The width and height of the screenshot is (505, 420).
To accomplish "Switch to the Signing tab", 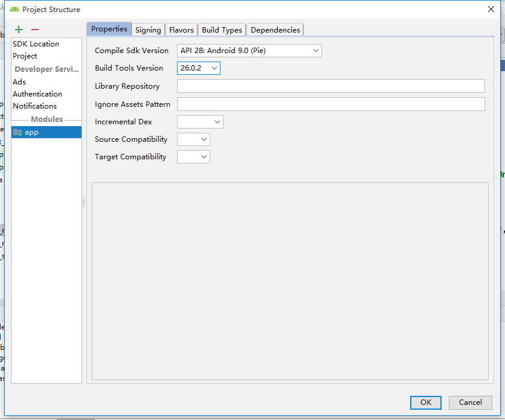I will tap(148, 29).
